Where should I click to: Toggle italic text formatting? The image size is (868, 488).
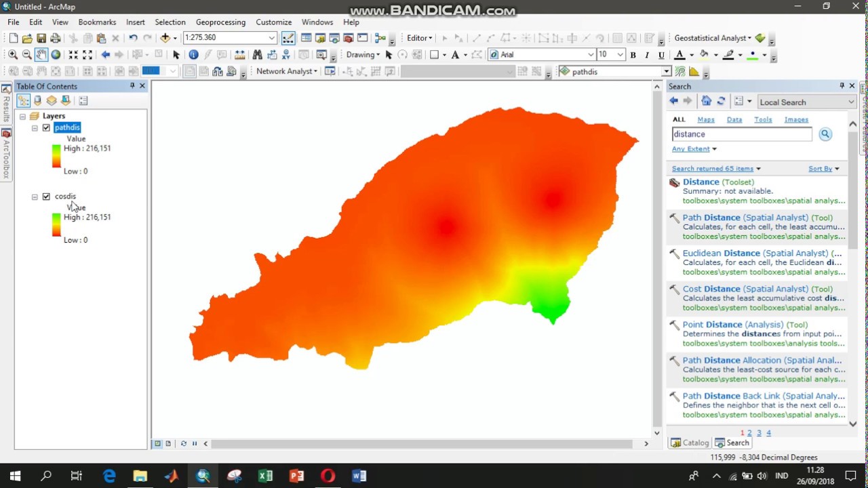tap(647, 55)
